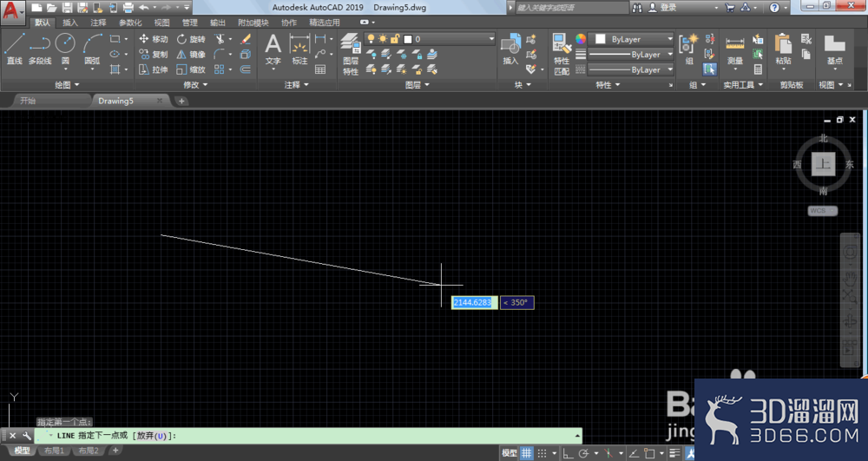
Task: Click the Move (移动) tool
Action: 154,39
